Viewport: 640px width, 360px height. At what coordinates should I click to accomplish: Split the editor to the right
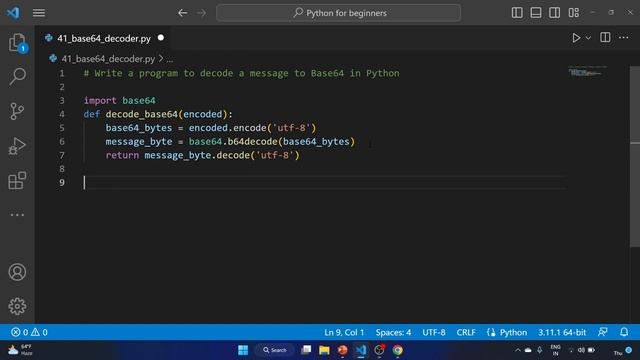(605, 38)
